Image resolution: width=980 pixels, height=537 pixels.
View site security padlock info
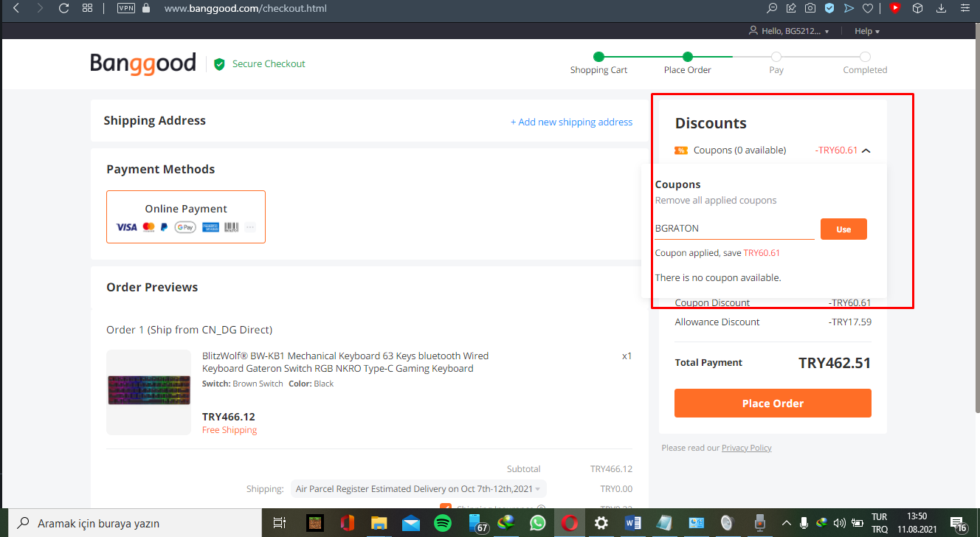pyautogui.click(x=146, y=9)
